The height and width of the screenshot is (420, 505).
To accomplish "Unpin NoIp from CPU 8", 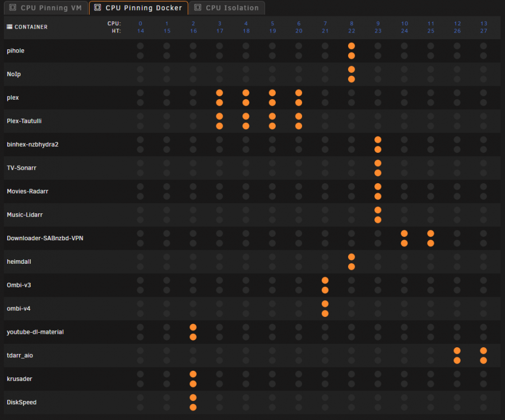I will (351, 69).
